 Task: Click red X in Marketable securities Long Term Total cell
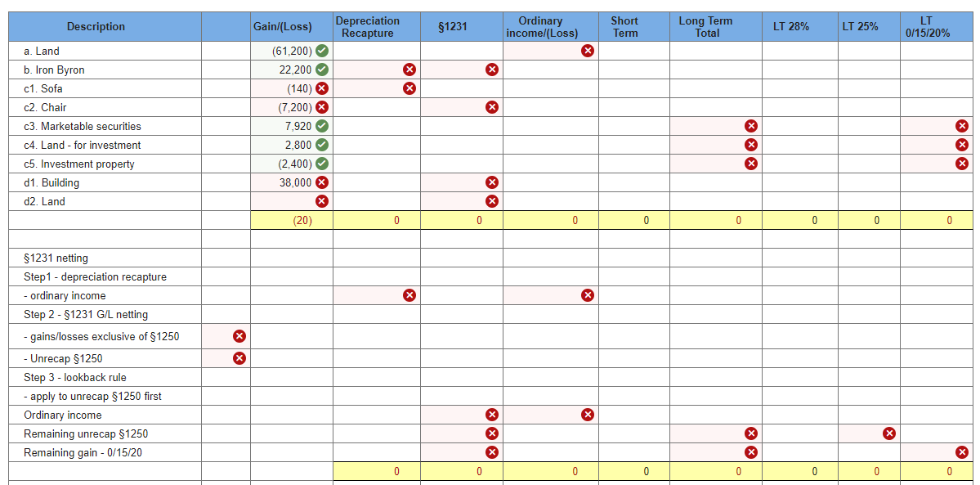(x=751, y=126)
